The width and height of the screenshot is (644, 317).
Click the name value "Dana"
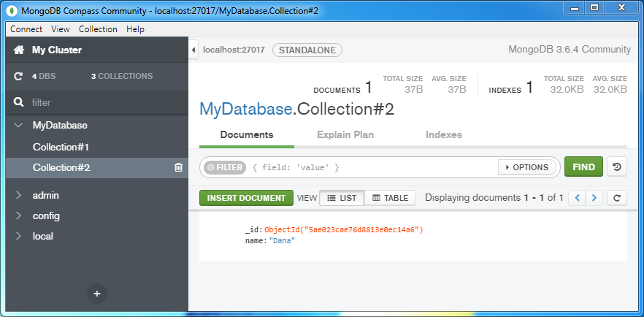coord(282,241)
